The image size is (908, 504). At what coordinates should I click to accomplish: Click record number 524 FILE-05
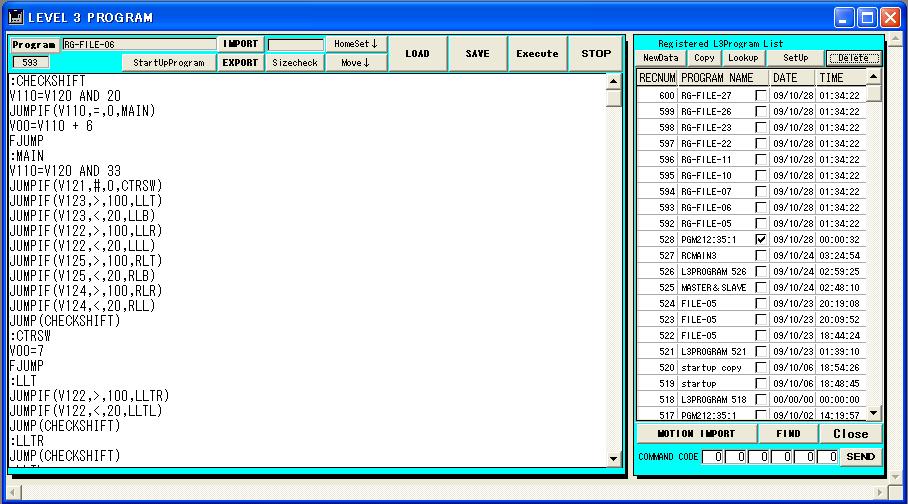[x=667, y=304]
